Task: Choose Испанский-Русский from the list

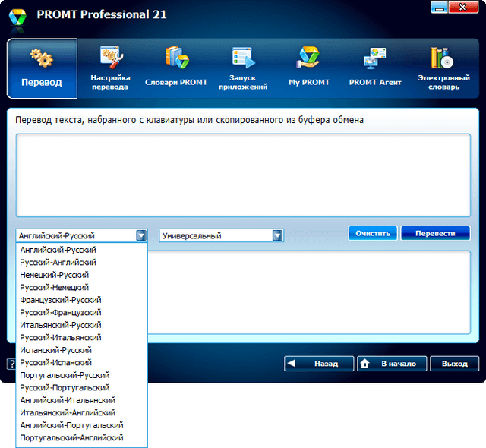Action: tap(81, 350)
